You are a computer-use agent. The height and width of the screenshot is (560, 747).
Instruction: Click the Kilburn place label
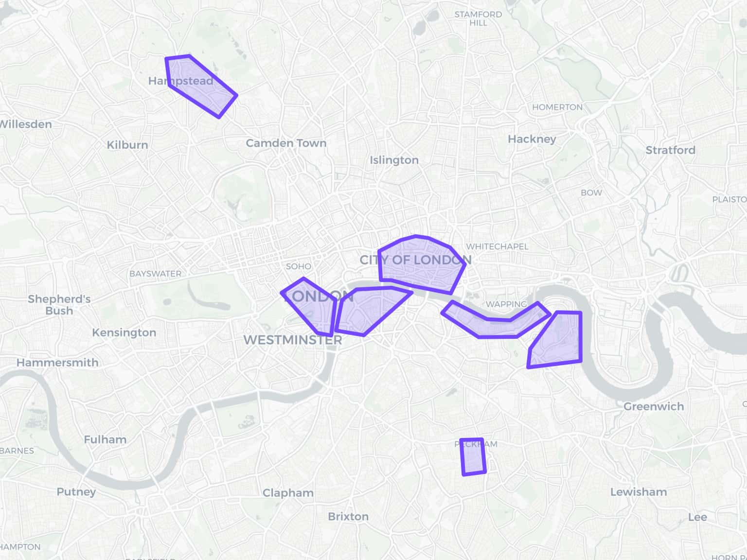pos(127,145)
